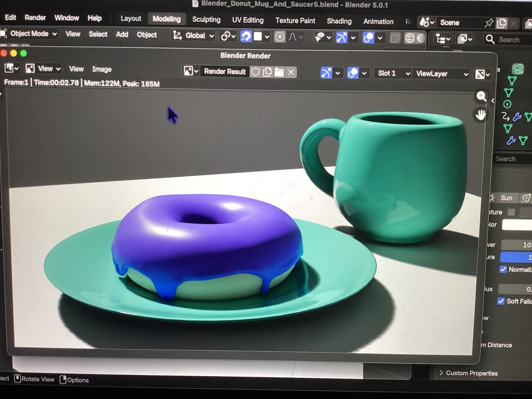This screenshot has width=532, height=399.
Task: Open the Render menu
Action: (x=35, y=18)
